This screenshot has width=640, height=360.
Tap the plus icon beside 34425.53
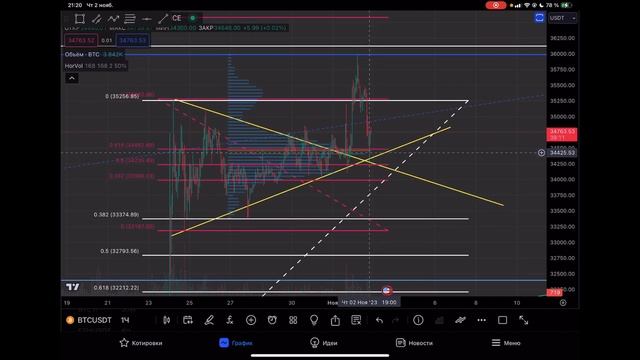tap(541, 153)
